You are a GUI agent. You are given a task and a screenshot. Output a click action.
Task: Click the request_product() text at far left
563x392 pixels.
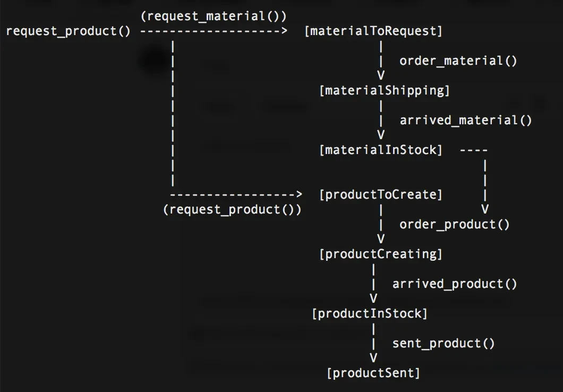pyautogui.click(x=68, y=31)
